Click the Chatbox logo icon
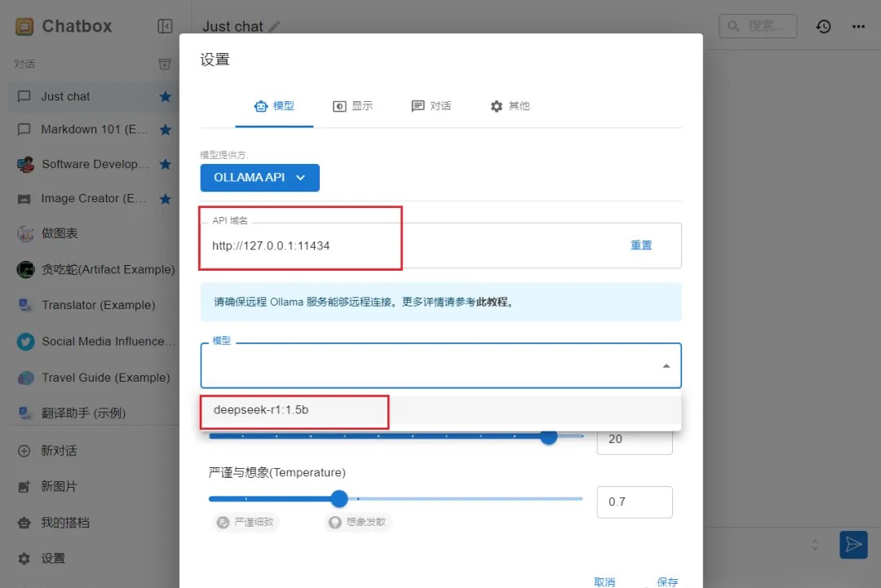This screenshot has width=881, height=588. pyautogui.click(x=24, y=26)
